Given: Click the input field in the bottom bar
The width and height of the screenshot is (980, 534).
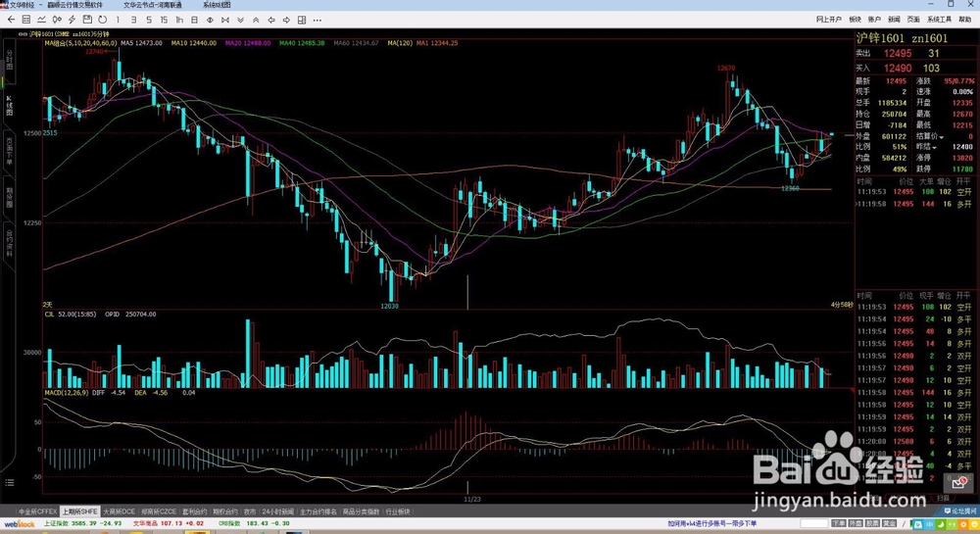Looking at the screenshot, I should (814, 523).
